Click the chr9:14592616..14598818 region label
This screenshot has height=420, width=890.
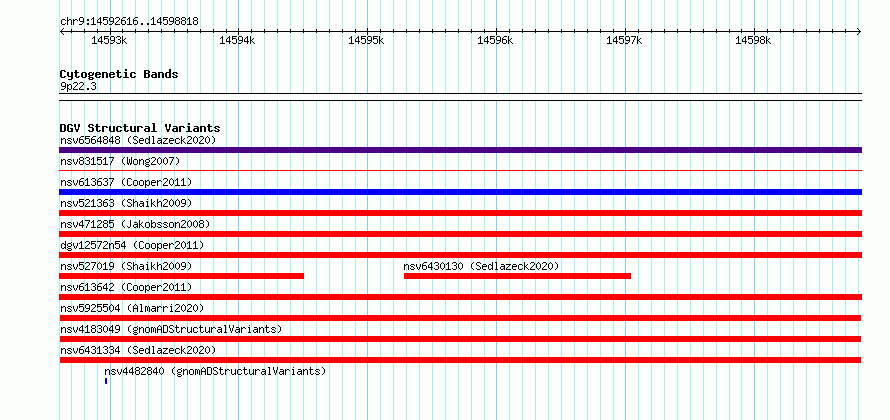coord(129,22)
